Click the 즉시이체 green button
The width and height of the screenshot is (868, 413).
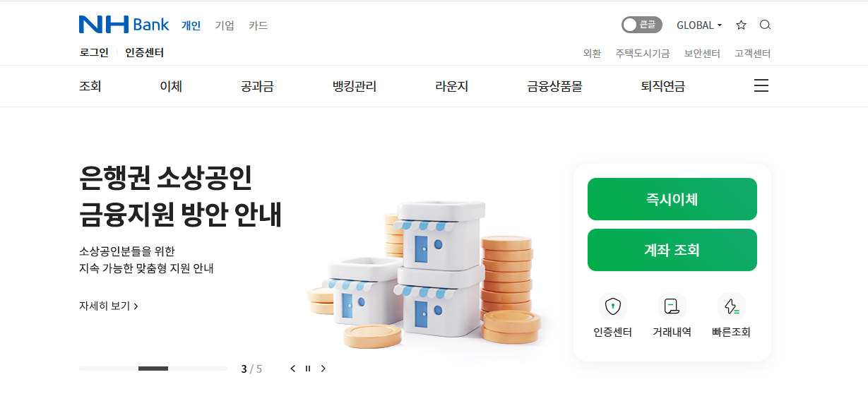coord(672,199)
